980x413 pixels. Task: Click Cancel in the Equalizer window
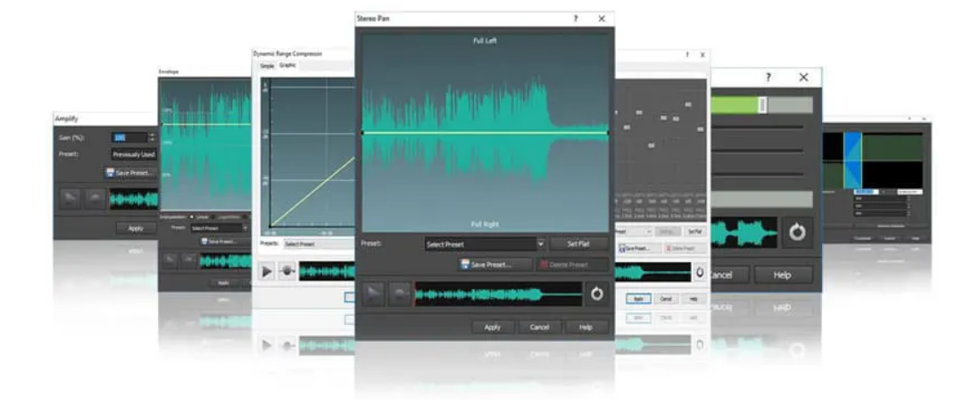666,299
